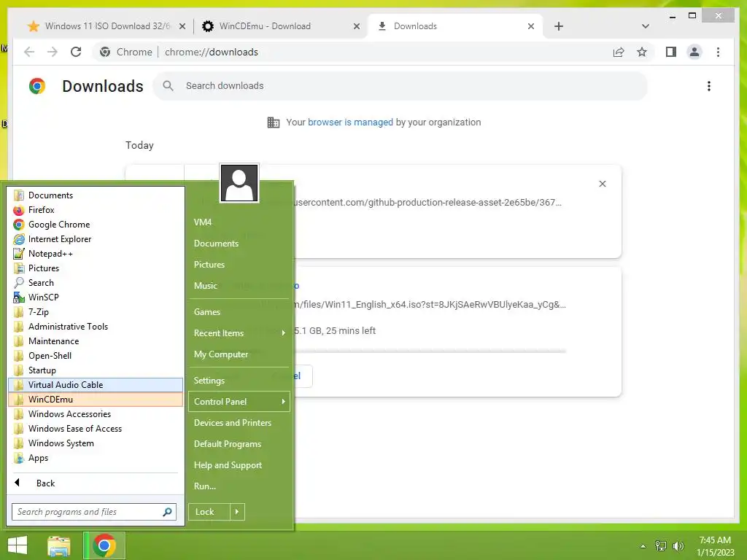Click the user account picture in the start menu

pyautogui.click(x=239, y=183)
